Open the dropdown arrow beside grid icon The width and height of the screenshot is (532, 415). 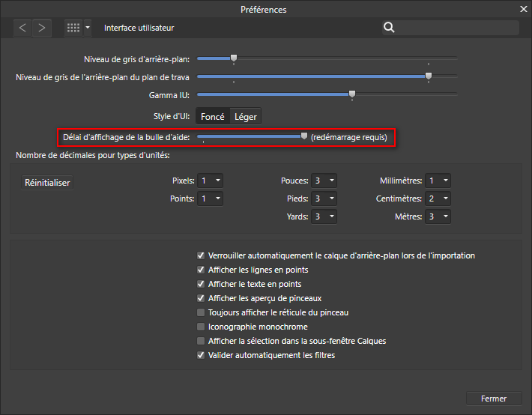tap(88, 28)
